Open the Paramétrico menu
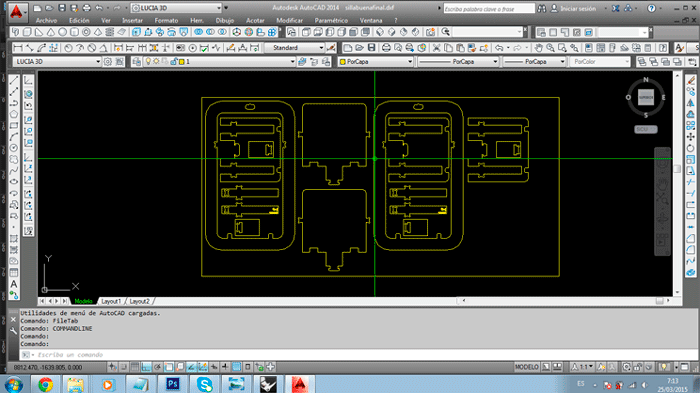 (x=331, y=21)
